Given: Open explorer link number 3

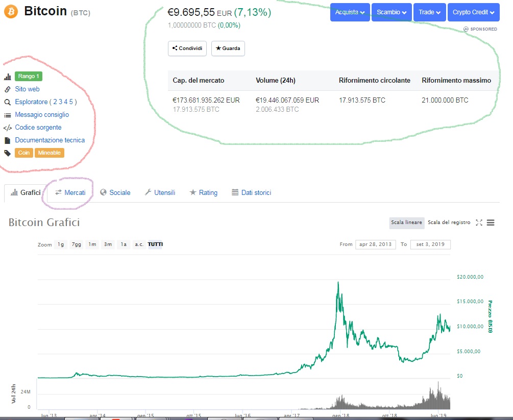Looking at the screenshot, I should (x=61, y=102).
